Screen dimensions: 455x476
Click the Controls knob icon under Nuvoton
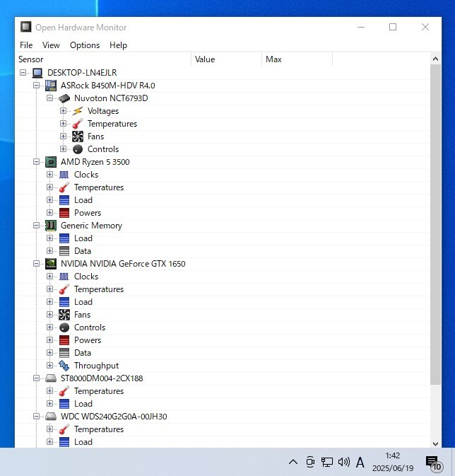78,149
